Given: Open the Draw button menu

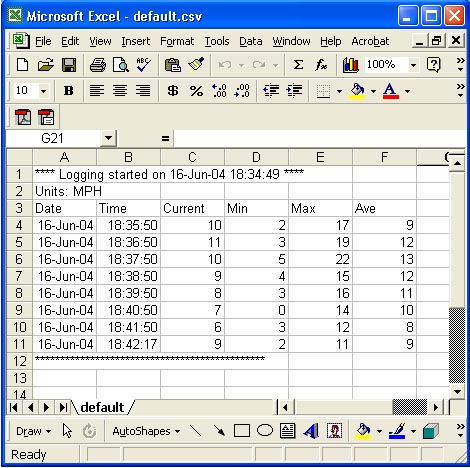Looking at the screenshot, I should click(33, 431).
